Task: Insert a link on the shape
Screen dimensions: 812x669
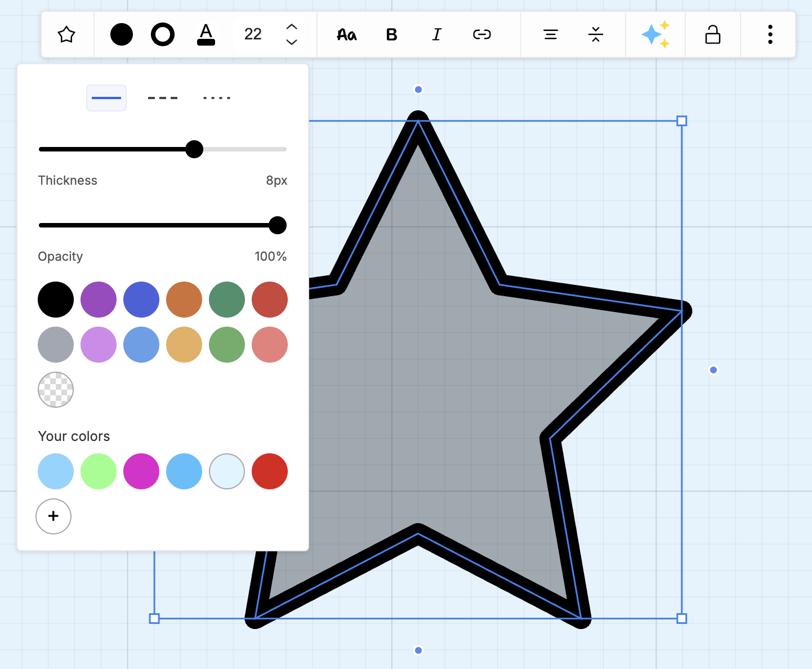Action: tap(482, 35)
